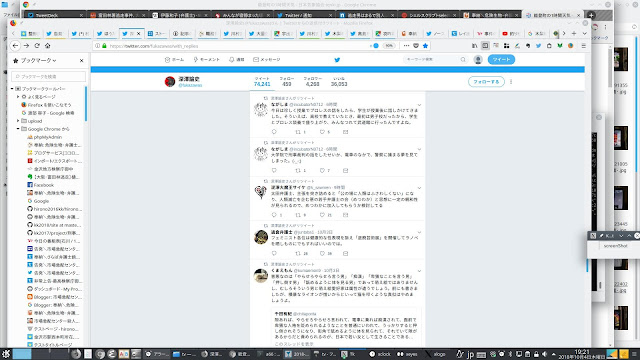Click the Firefox account icon in toolbar
Image resolution: width=640 pixels, height=360 pixels.
tap(571, 46)
